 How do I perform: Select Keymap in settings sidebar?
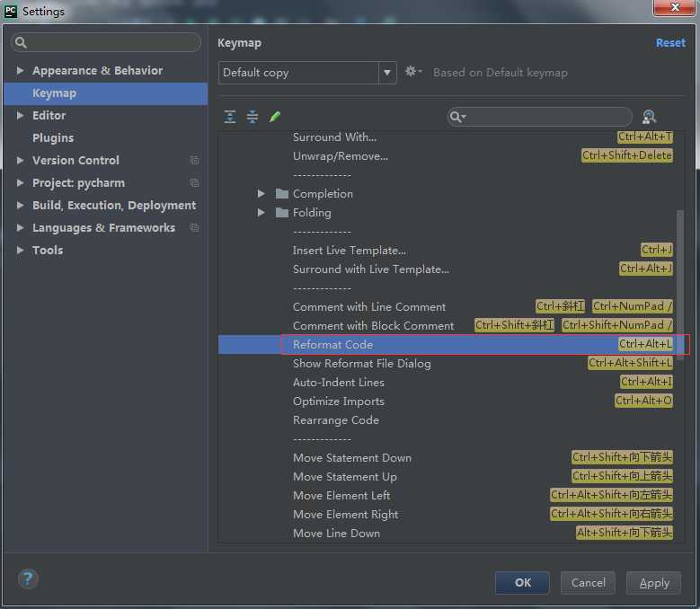[106, 93]
